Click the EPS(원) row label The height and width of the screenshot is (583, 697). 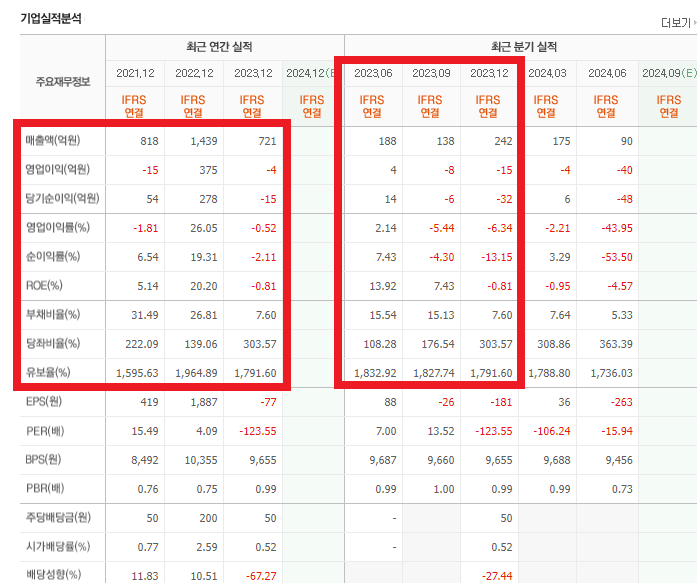pos(44,401)
